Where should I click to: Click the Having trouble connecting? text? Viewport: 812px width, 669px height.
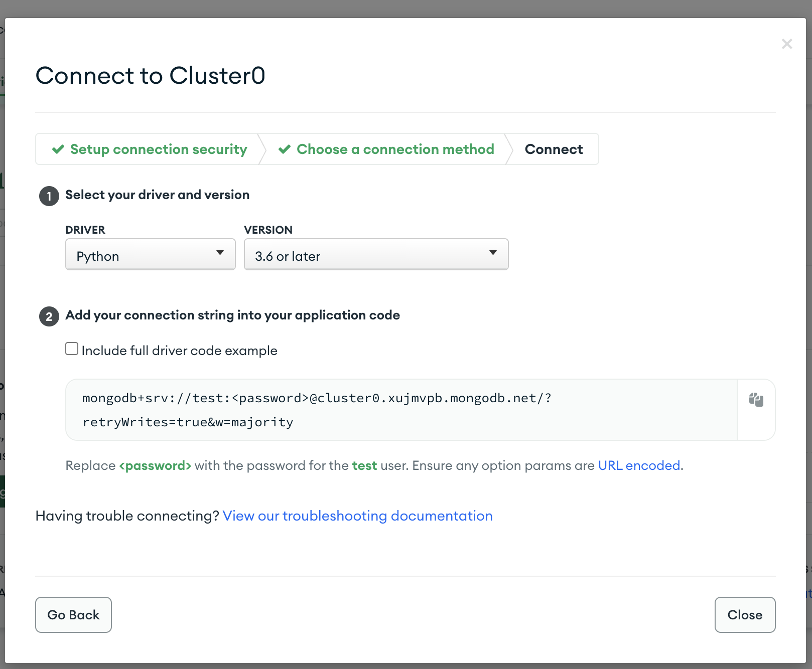[127, 516]
